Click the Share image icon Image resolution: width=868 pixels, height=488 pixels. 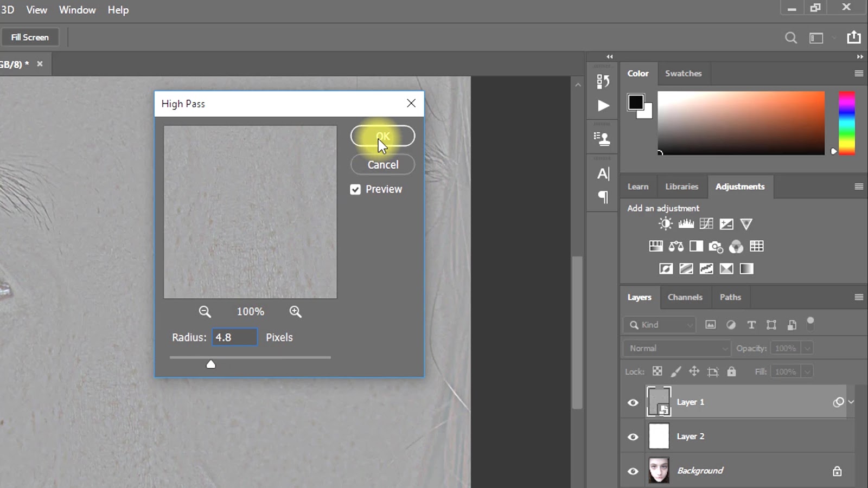tap(854, 37)
